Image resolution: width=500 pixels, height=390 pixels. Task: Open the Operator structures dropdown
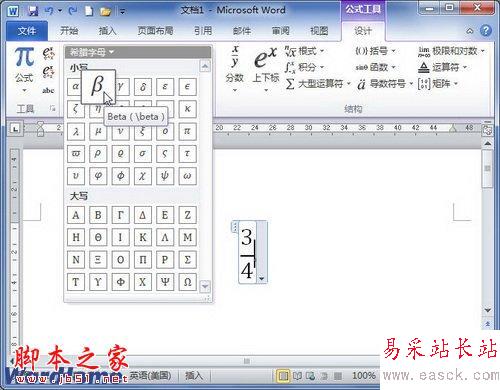(442, 67)
